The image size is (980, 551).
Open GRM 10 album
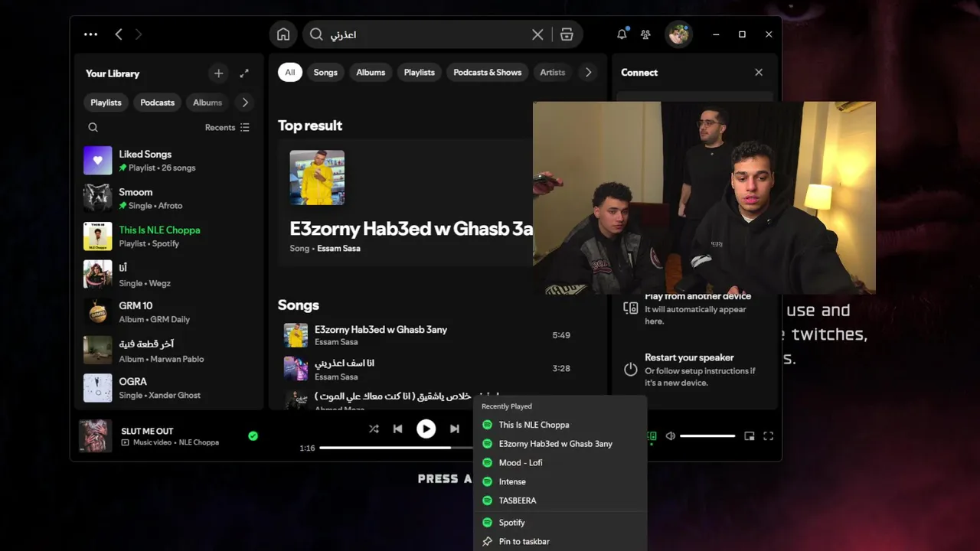click(x=168, y=312)
